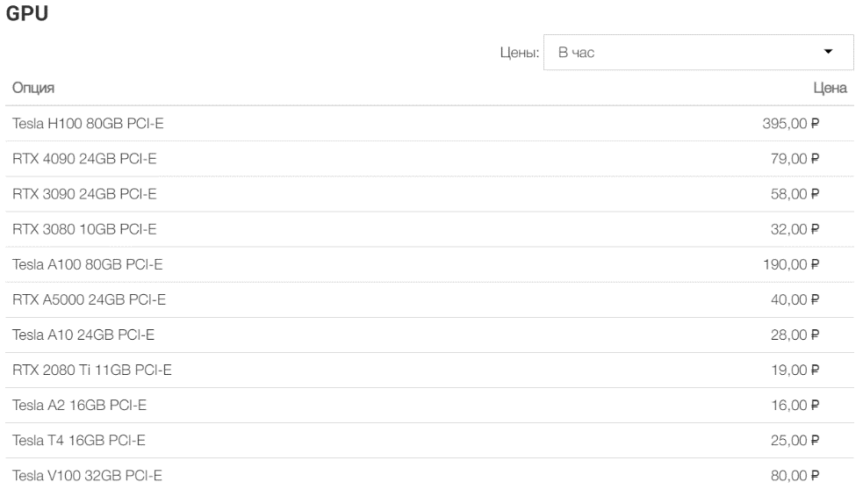Click the 'Цены:' label
The width and height of the screenshot is (863, 504).
[518, 54]
